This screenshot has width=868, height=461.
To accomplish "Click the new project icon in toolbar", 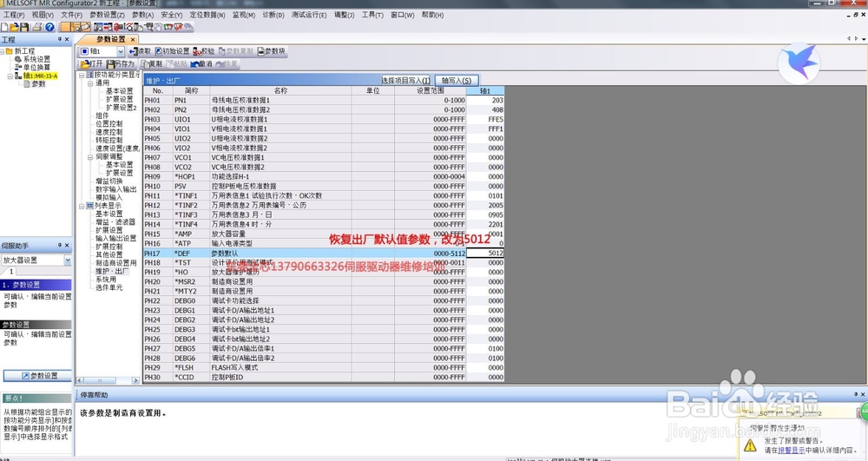I will pyautogui.click(x=4, y=27).
